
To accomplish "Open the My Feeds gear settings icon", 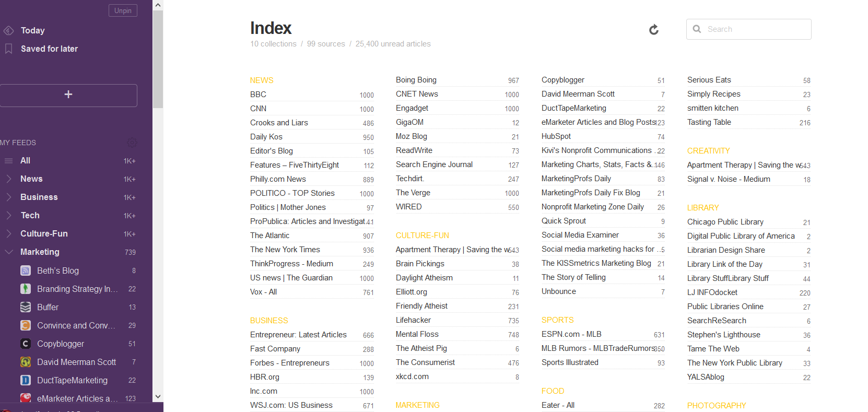I will pyautogui.click(x=132, y=142).
